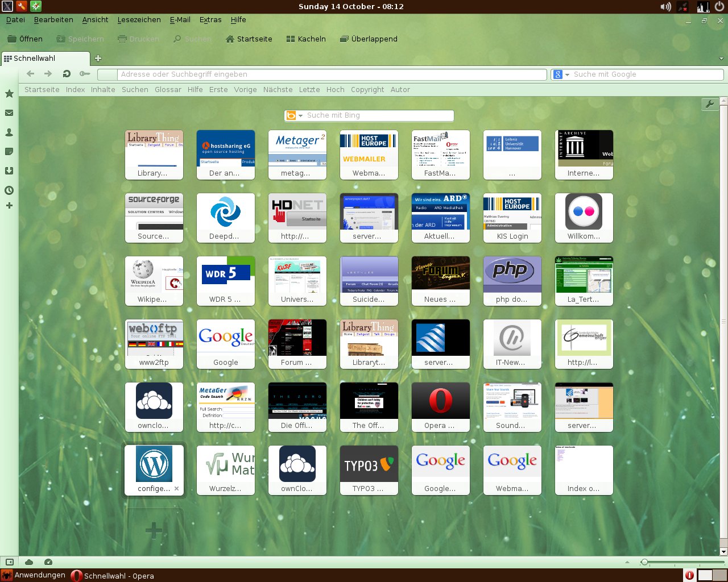The width and height of the screenshot is (728, 582).
Task: Toggle the side panel button in status bar
Action: (10, 562)
